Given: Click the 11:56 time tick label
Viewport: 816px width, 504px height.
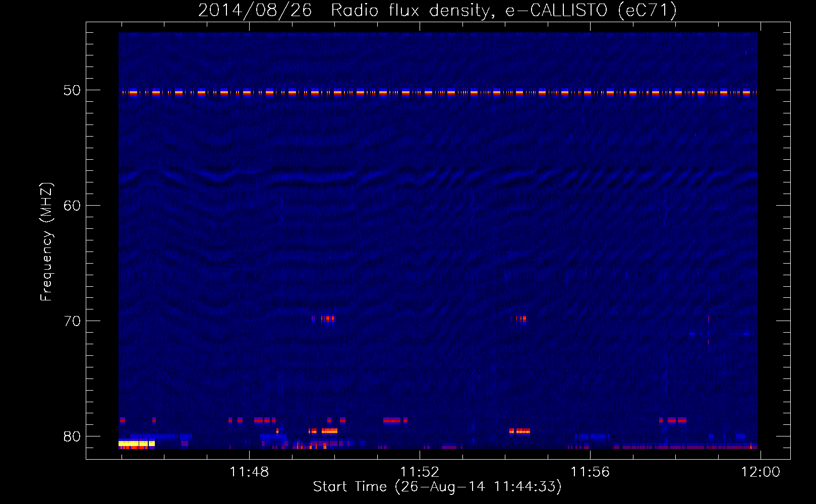Looking at the screenshot, I should coord(590,472).
